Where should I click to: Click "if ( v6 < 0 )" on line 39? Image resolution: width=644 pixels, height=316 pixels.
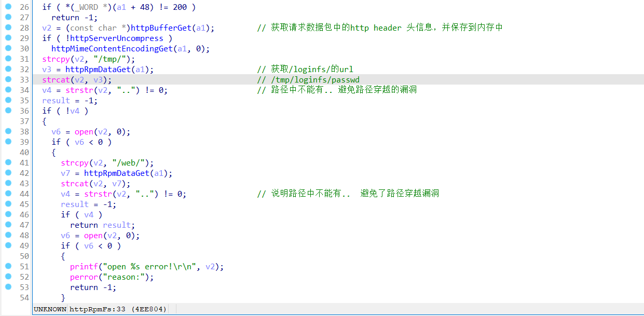[x=81, y=142]
